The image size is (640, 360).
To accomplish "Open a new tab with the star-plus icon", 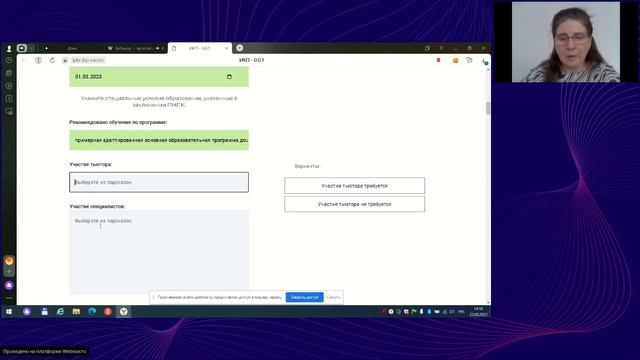I will tap(46, 48).
